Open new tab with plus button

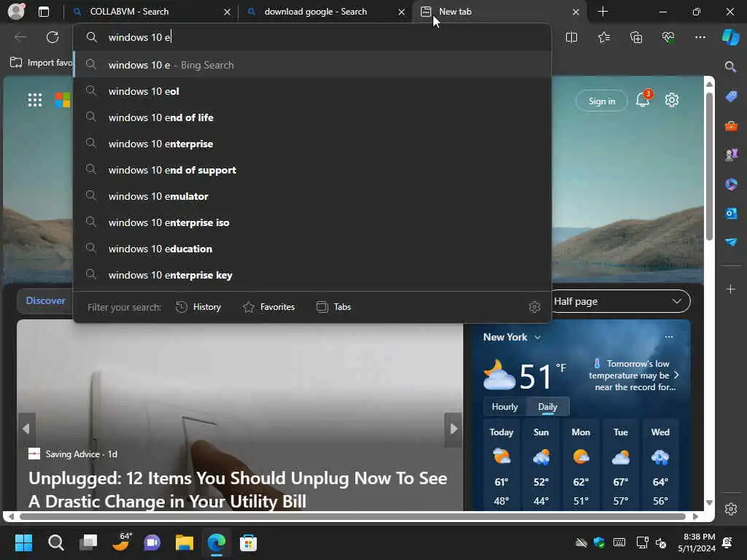coord(603,12)
